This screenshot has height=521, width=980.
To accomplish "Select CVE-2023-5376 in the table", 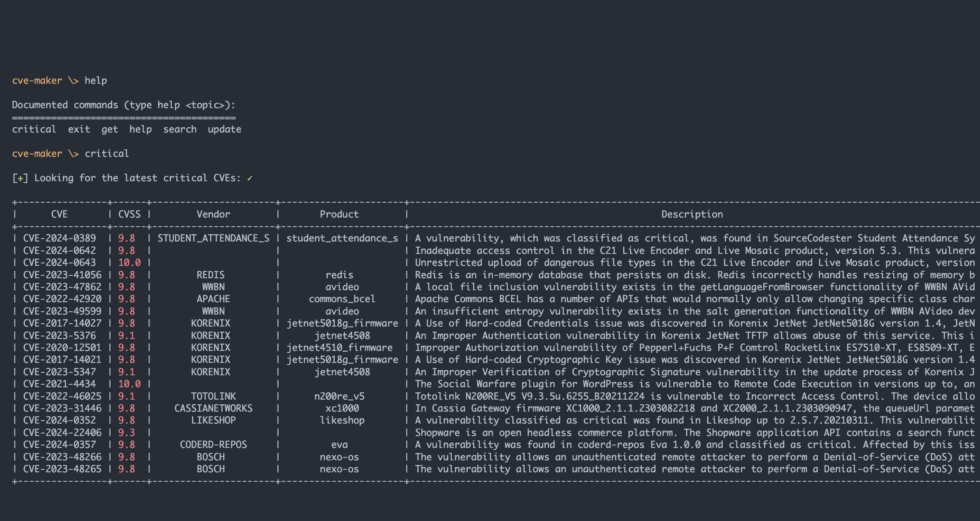I will (x=59, y=336).
